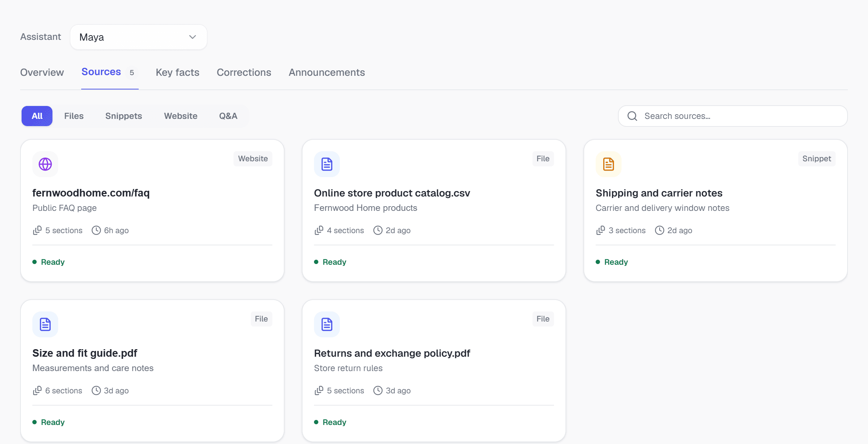The height and width of the screenshot is (444, 868).
Task: Open Returns and exchange policy.pdf
Action: tap(392, 353)
